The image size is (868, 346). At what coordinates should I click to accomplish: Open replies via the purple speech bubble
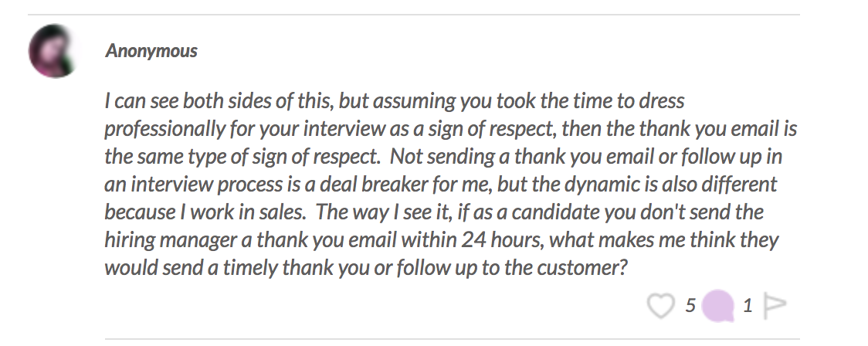(x=718, y=306)
